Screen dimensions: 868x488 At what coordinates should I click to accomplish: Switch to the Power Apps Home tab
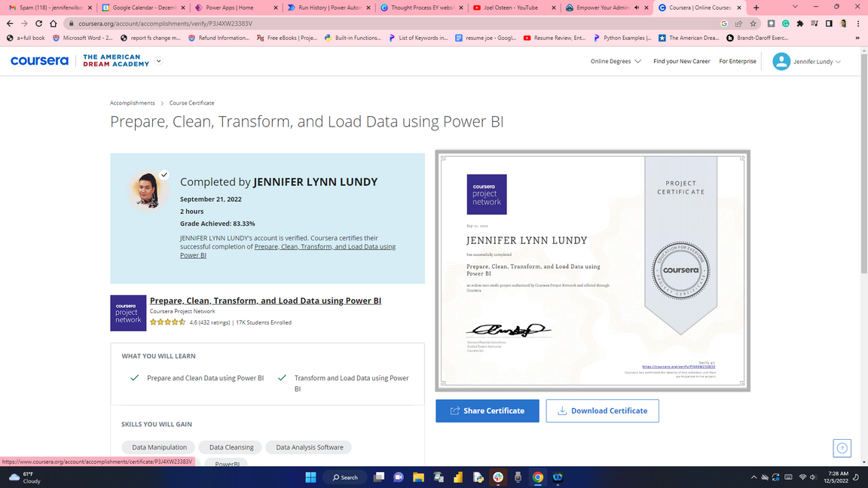tap(235, 8)
